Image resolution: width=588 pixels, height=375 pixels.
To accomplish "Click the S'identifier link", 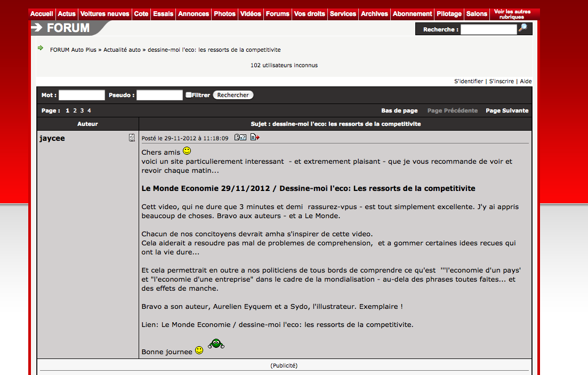I will 469,81.
